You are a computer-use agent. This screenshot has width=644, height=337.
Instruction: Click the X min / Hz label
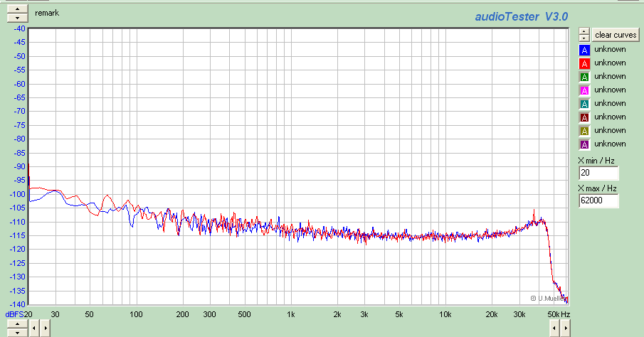coord(596,161)
